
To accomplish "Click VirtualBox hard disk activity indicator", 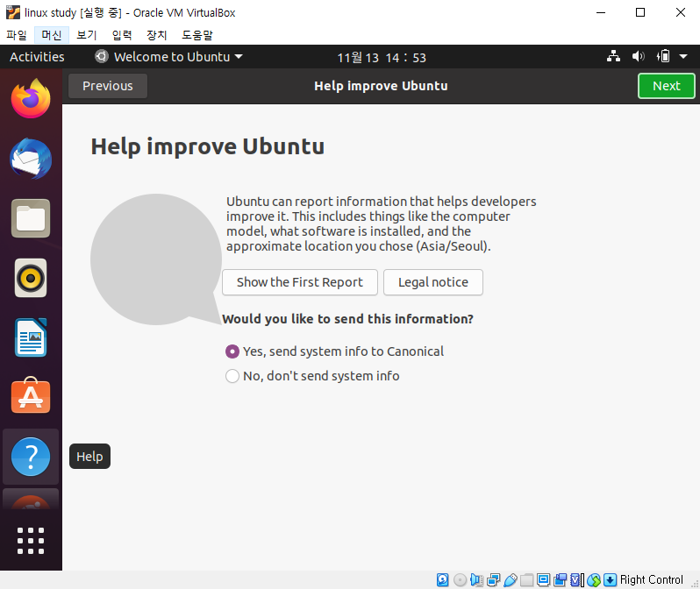I will [442, 579].
